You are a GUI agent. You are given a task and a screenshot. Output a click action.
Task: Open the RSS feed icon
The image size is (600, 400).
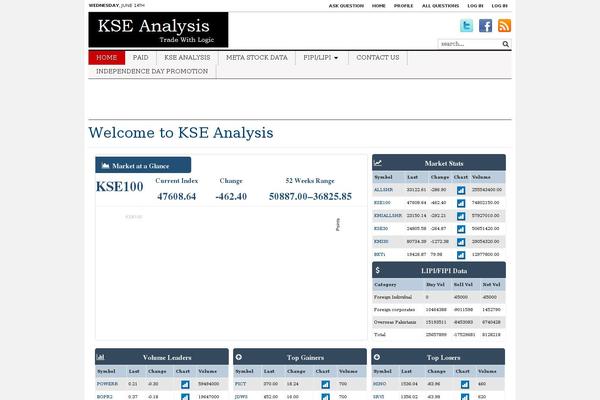pyautogui.click(x=504, y=26)
